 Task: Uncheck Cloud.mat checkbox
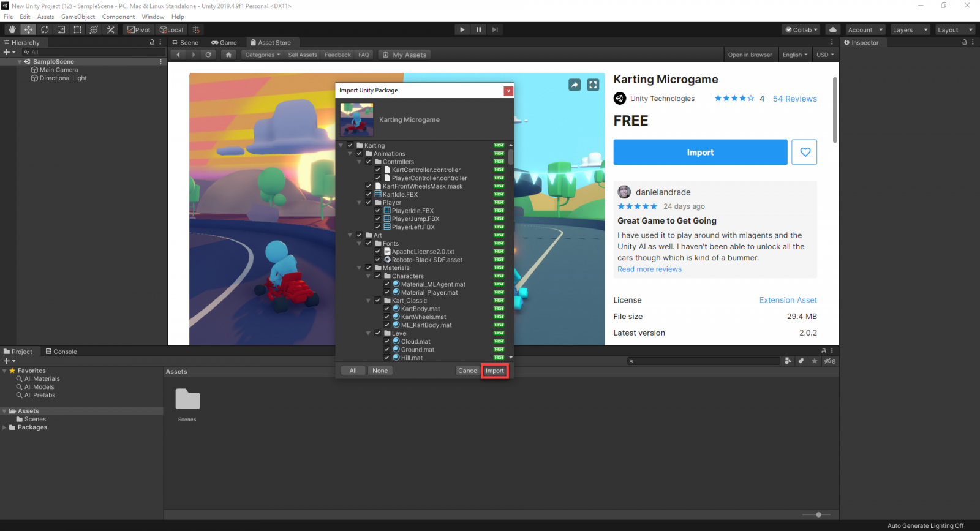387,341
